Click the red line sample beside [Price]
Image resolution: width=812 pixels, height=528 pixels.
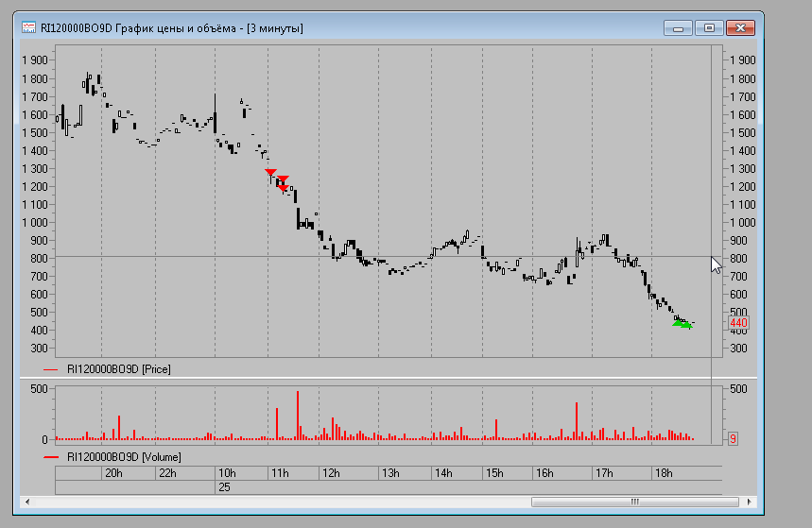[51, 369]
